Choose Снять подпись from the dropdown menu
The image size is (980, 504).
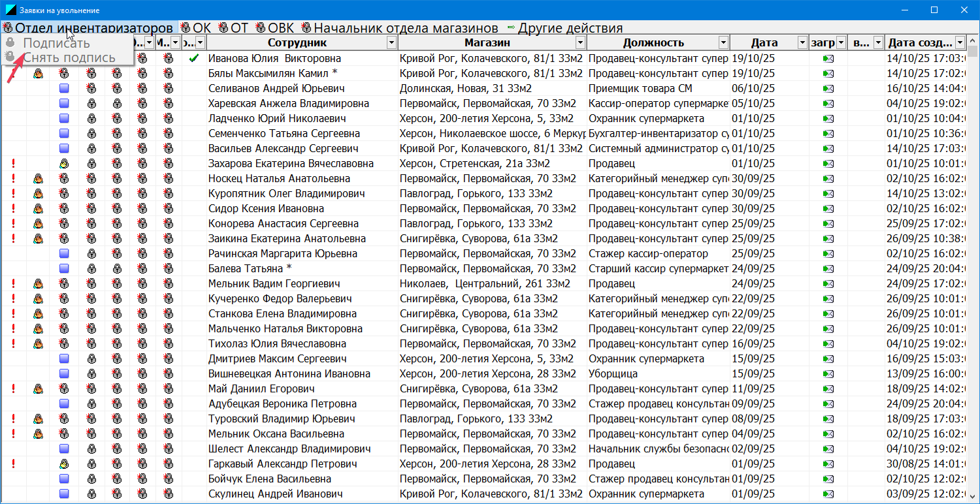point(69,57)
